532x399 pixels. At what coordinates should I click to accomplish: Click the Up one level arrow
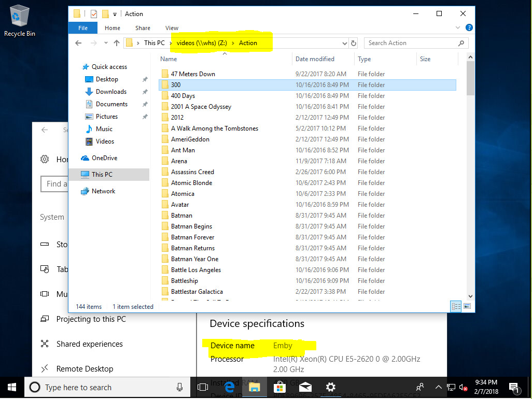[x=117, y=43]
